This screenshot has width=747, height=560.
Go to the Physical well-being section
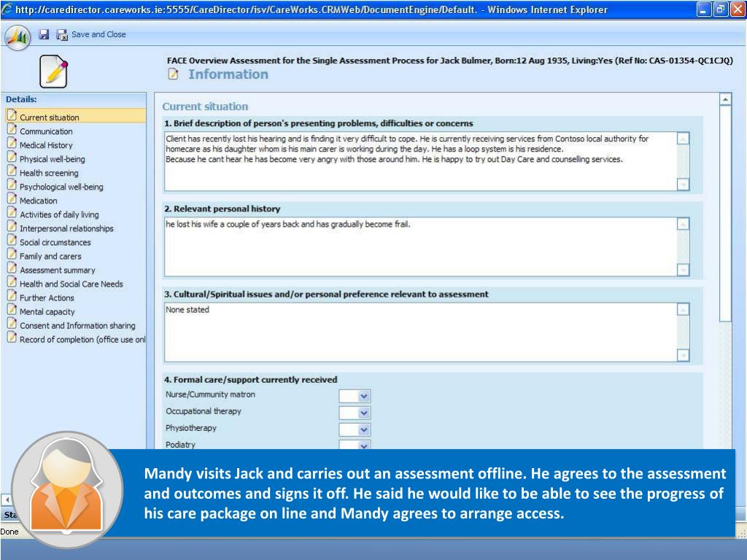coord(53,159)
